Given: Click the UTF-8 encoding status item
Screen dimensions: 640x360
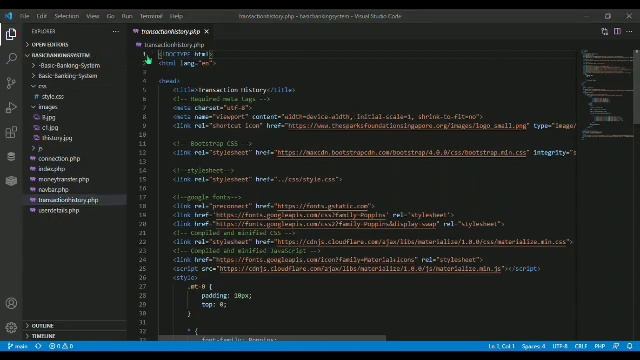Looking at the screenshot, I should 560,346.
